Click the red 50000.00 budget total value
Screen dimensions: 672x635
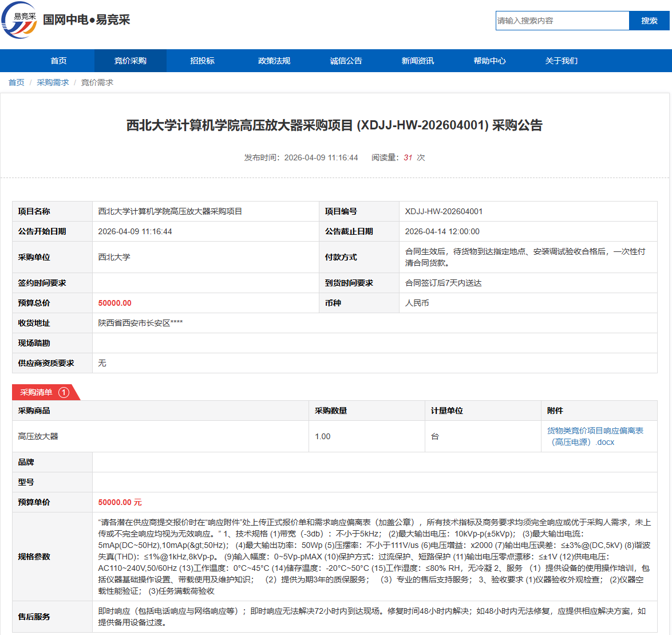(x=114, y=303)
